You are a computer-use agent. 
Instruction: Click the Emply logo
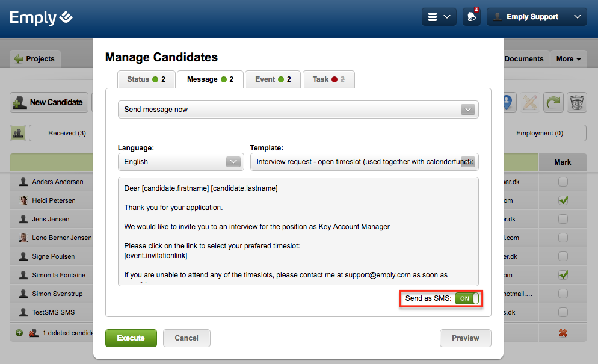(41, 17)
